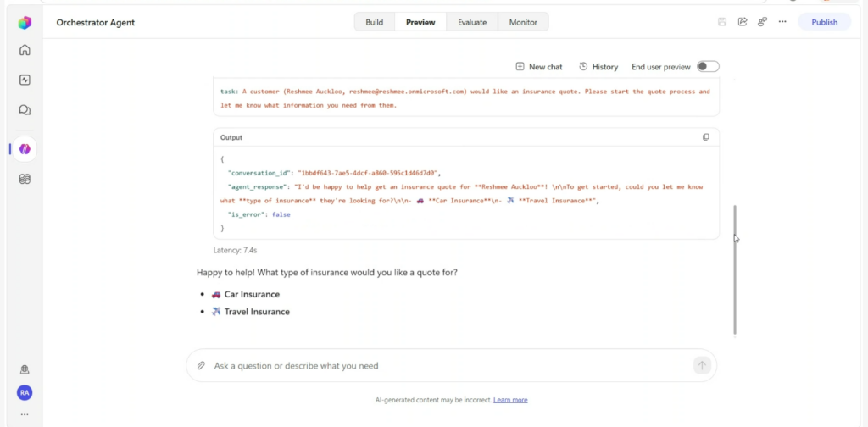Click the Publish button
This screenshot has height=427, width=868.
[824, 22]
